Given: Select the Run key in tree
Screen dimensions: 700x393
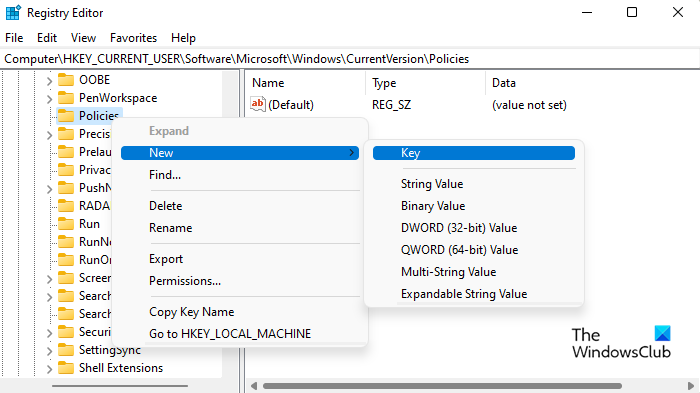Looking at the screenshot, I should pyautogui.click(x=89, y=224).
